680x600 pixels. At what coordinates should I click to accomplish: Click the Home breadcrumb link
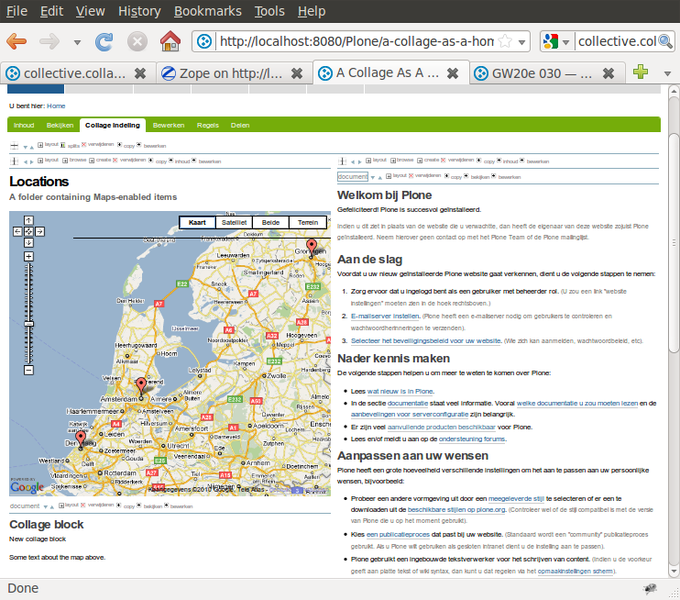click(56, 106)
